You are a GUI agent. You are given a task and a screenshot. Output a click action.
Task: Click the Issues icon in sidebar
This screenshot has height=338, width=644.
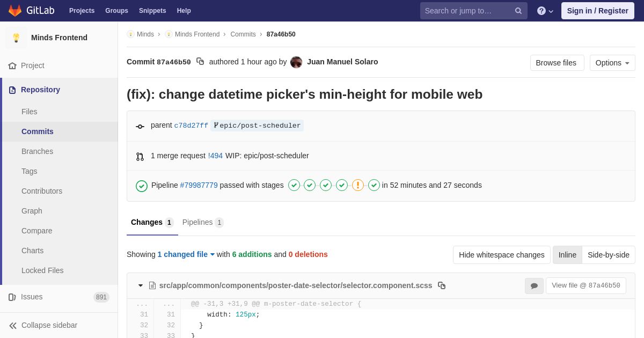pos(12,297)
